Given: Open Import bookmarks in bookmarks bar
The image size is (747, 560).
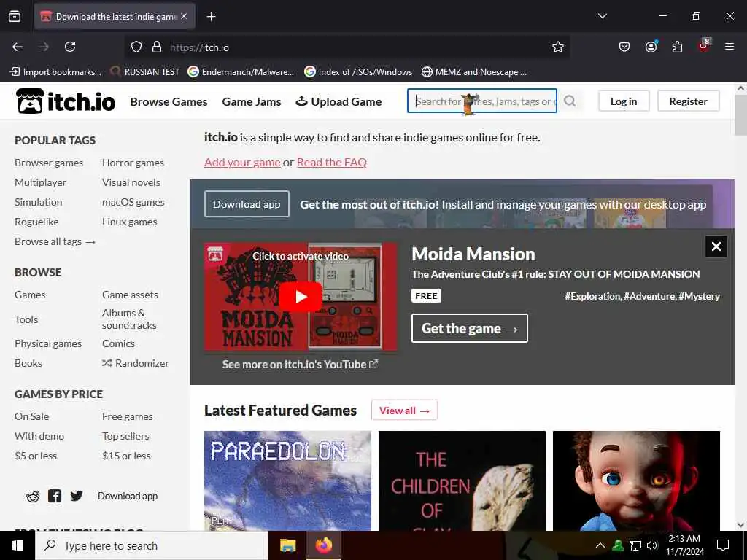Looking at the screenshot, I should click(55, 72).
